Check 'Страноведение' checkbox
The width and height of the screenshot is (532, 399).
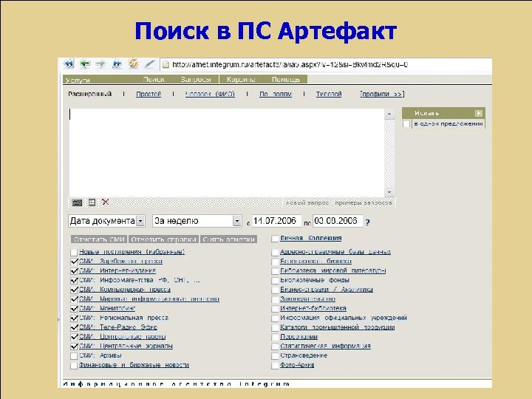tap(275, 356)
